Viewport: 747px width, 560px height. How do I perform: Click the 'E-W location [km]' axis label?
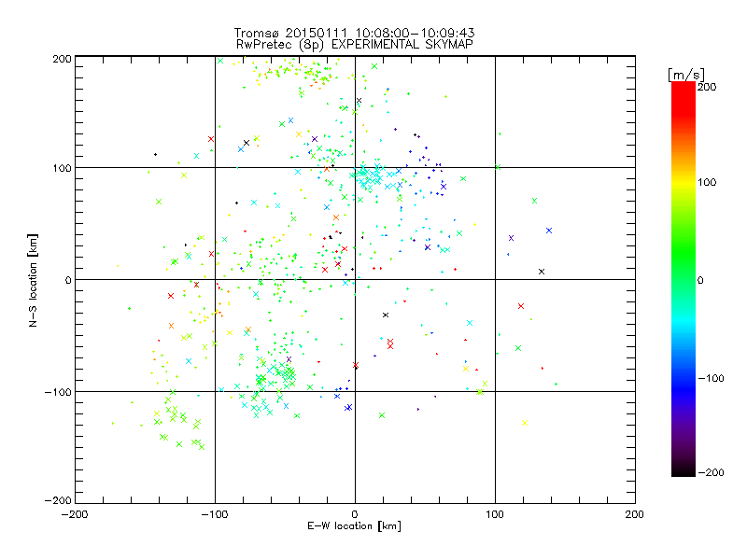(x=354, y=525)
